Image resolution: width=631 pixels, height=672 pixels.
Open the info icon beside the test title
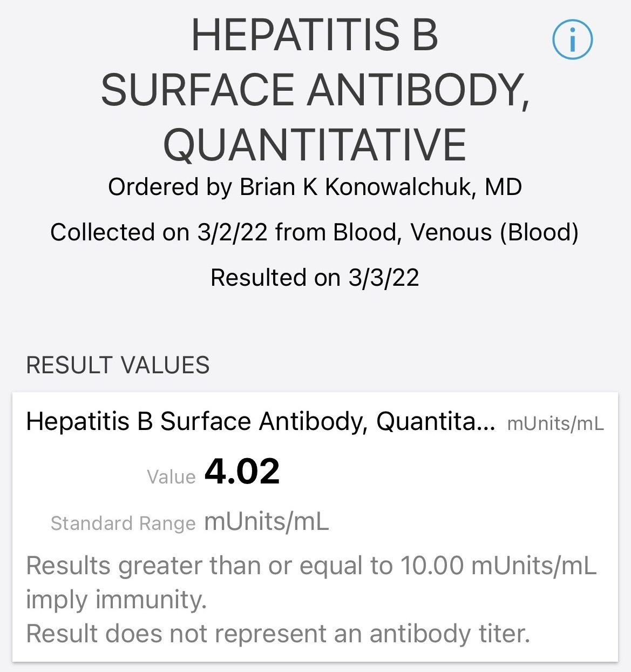[572, 39]
